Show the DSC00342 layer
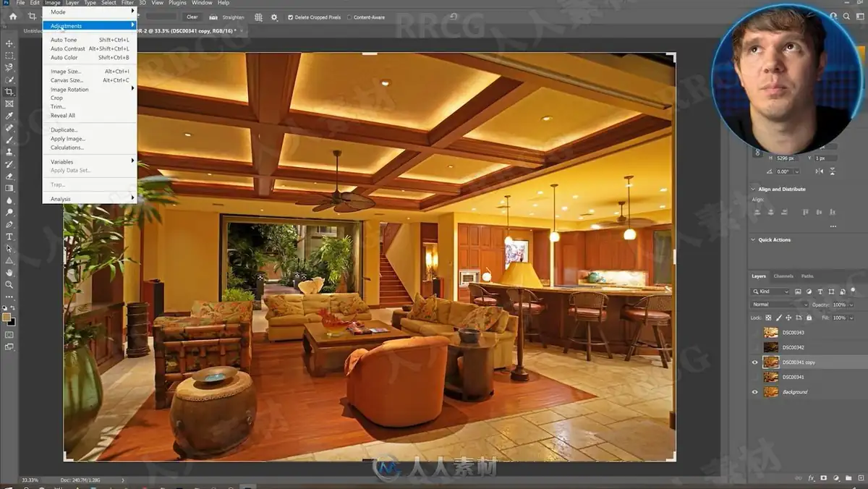The height and width of the screenshot is (489, 868). 755,347
